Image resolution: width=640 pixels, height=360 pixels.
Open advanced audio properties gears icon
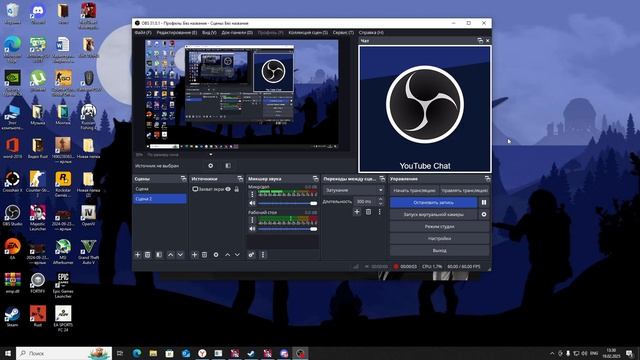(251, 255)
